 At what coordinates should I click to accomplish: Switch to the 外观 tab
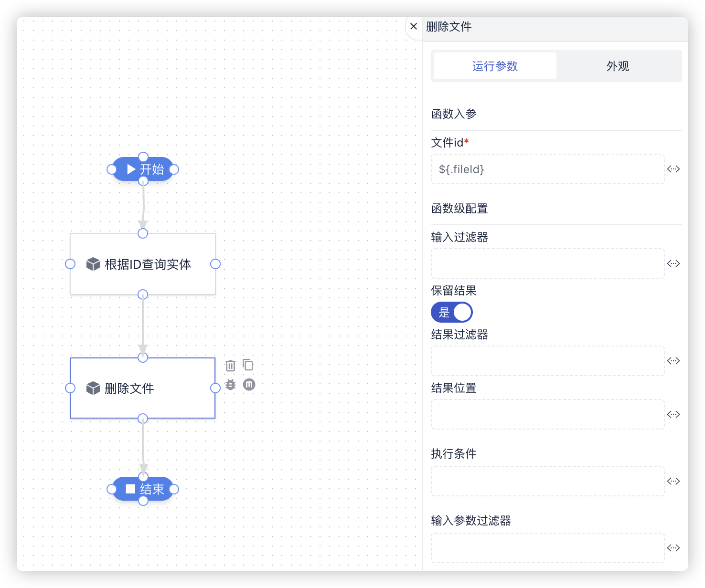point(618,66)
